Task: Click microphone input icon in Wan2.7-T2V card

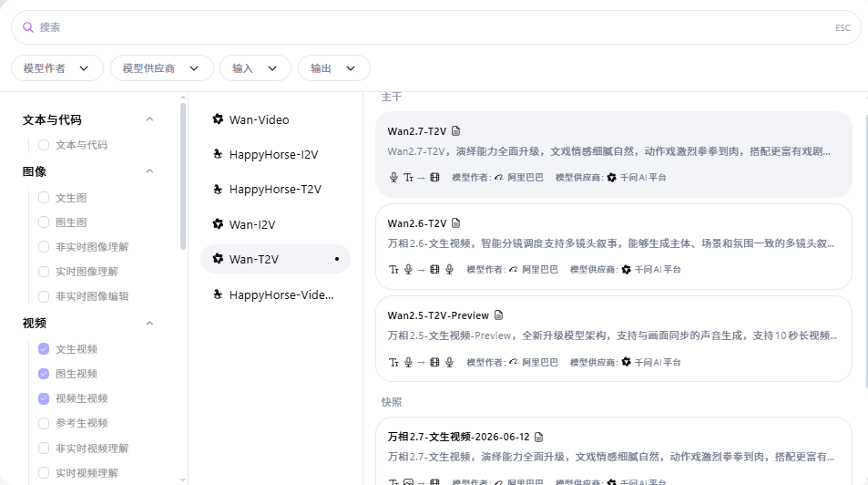Action: (x=393, y=178)
